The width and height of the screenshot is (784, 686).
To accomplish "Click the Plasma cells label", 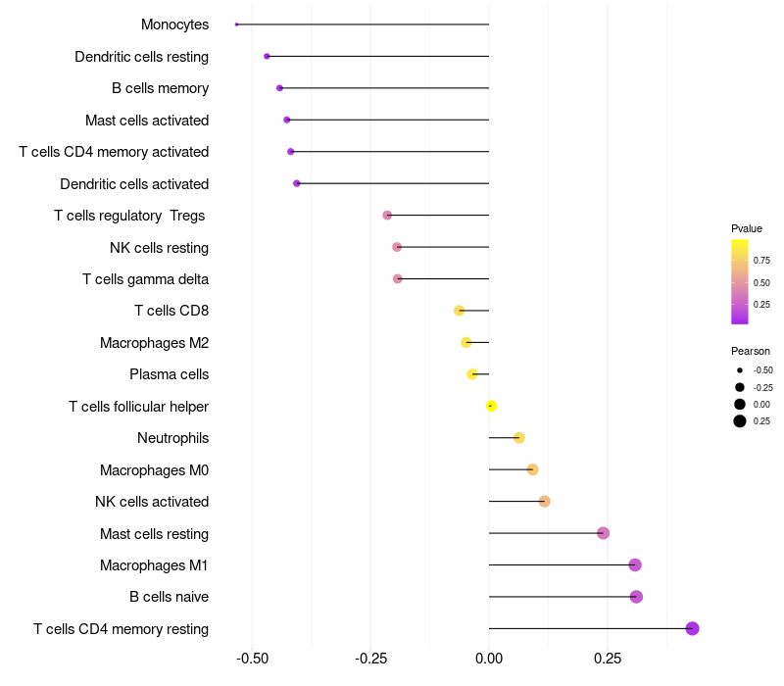I will coord(169,374).
